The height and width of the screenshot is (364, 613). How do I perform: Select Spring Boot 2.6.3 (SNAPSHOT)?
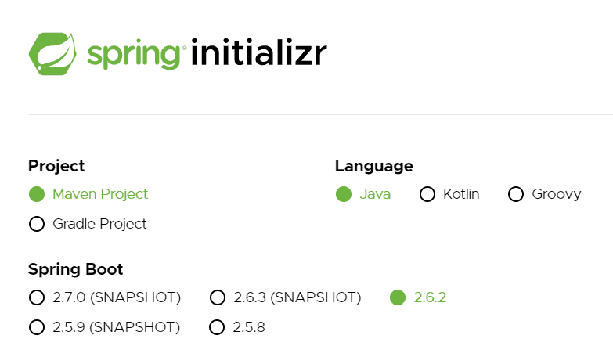point(286,297)
